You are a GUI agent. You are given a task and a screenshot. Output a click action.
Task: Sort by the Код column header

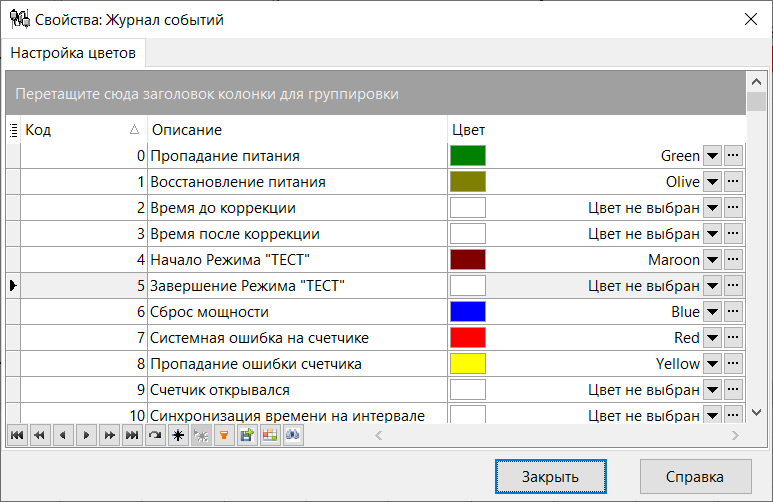coord(84,130)
